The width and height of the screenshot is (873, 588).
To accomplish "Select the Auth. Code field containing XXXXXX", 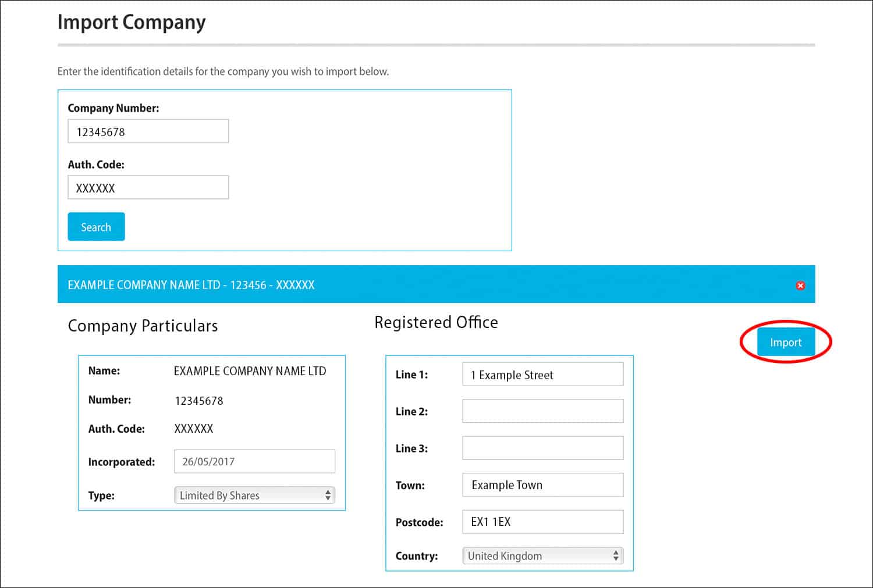I will [x=148, y=187].
